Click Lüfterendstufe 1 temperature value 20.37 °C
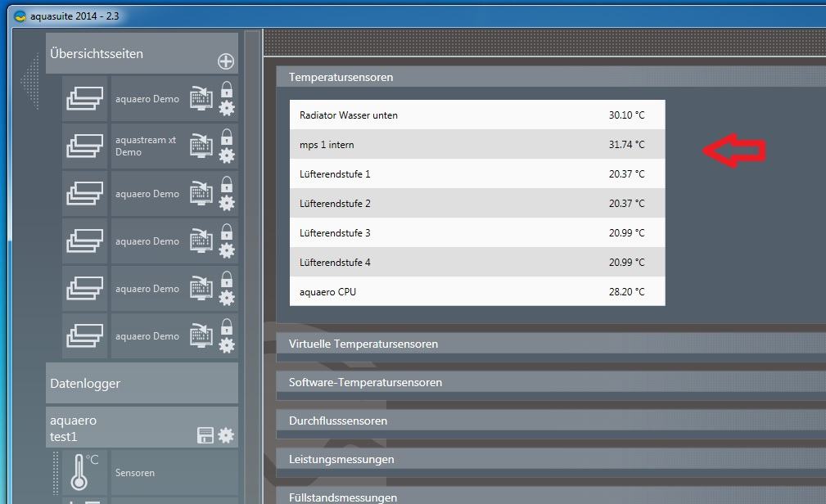Image resolution: width=826 pixels, height=504 pixels. (626, 173)
